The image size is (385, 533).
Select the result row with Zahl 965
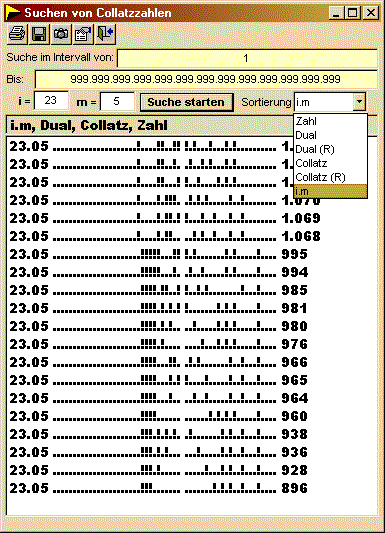159,380
